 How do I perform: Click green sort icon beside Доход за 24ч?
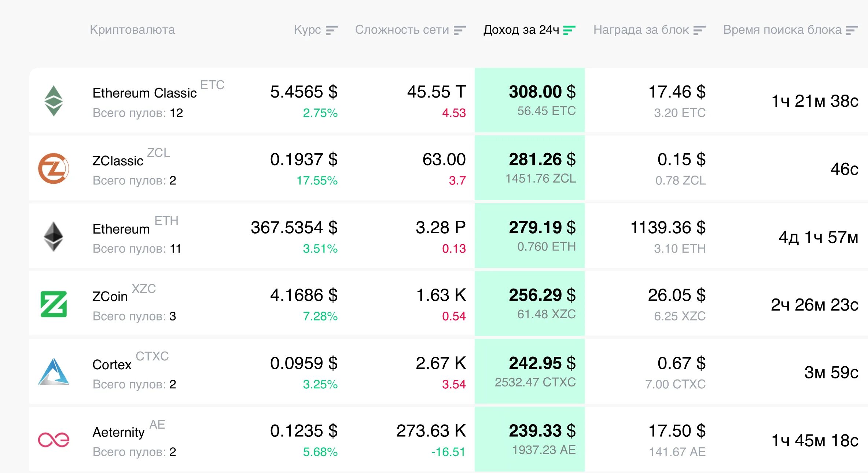pos(569,30)
